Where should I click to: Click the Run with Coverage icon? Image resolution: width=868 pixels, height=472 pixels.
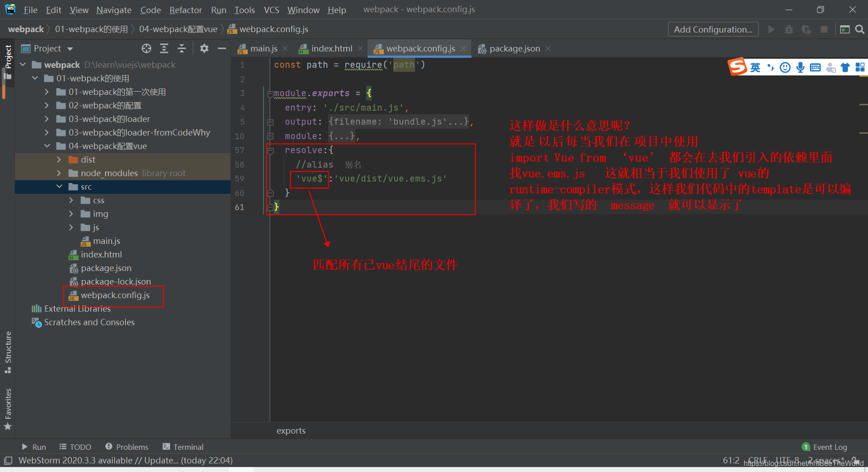click(807, 29)
